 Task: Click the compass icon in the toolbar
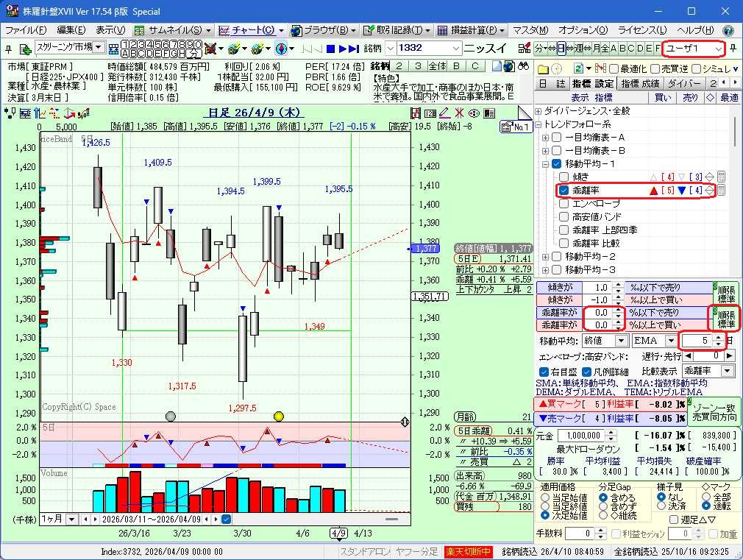[281, 49]
